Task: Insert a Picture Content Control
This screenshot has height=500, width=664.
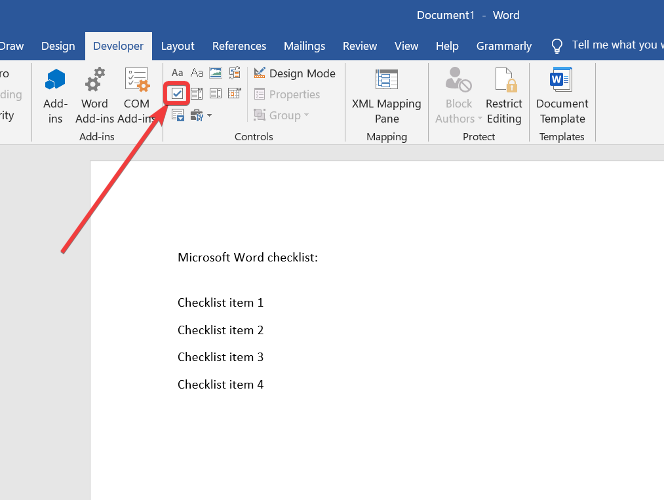Action: point(215,73)
